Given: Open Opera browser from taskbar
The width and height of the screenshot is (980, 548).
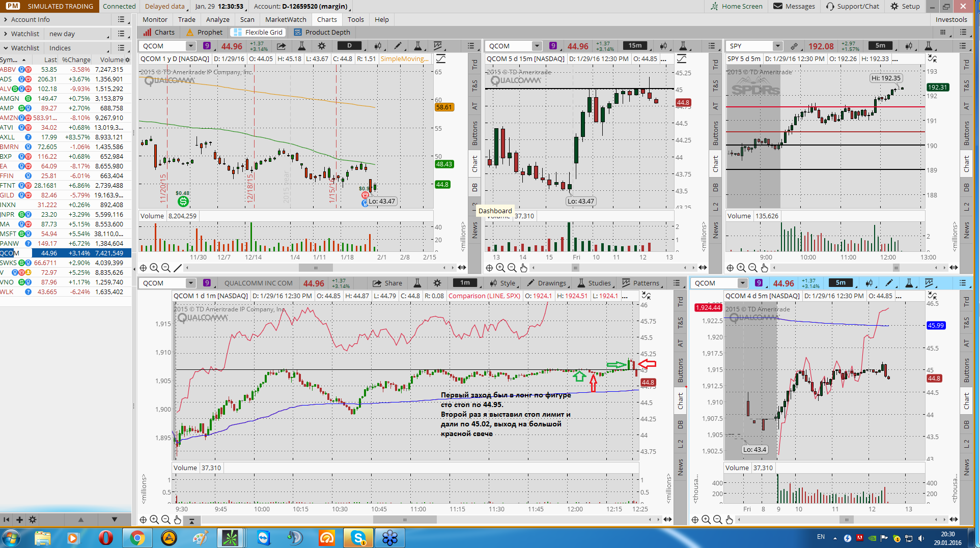Looking at the screenshot, I should point(105,537).
